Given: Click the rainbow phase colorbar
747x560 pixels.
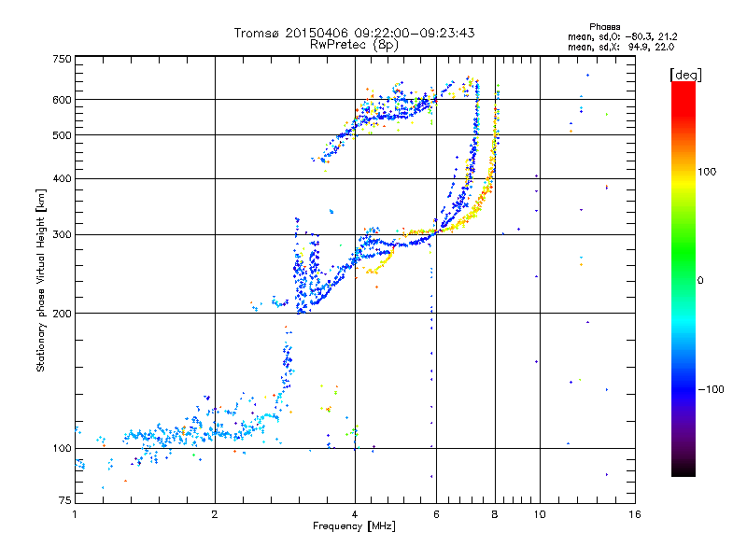Looking at the screenshot, I should click(684, 278).
